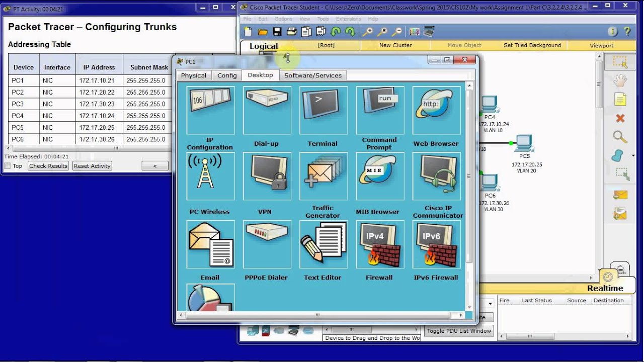Open the Software/Services tab
644x362 pixels.
313,75
